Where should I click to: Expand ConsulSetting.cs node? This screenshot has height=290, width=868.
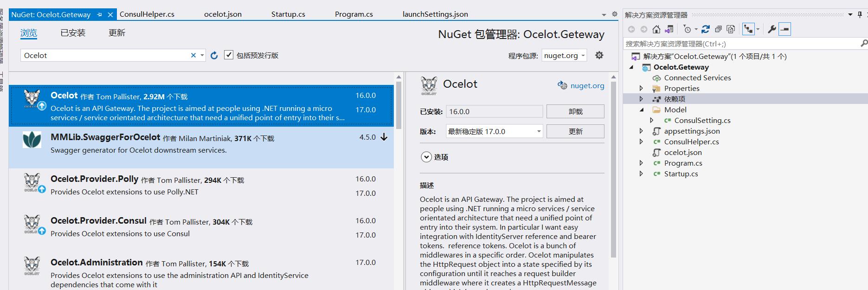coord(652,120)
